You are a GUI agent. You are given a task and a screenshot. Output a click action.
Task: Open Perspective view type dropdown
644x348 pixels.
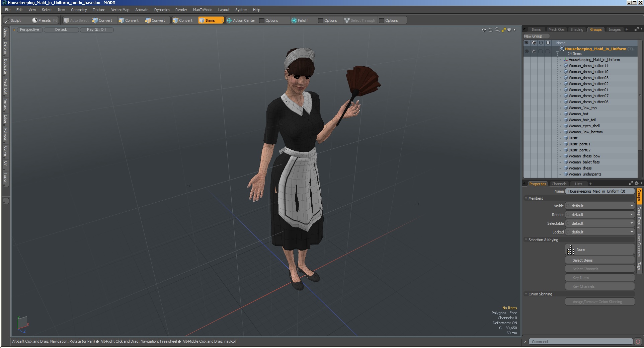coord(29,30)
